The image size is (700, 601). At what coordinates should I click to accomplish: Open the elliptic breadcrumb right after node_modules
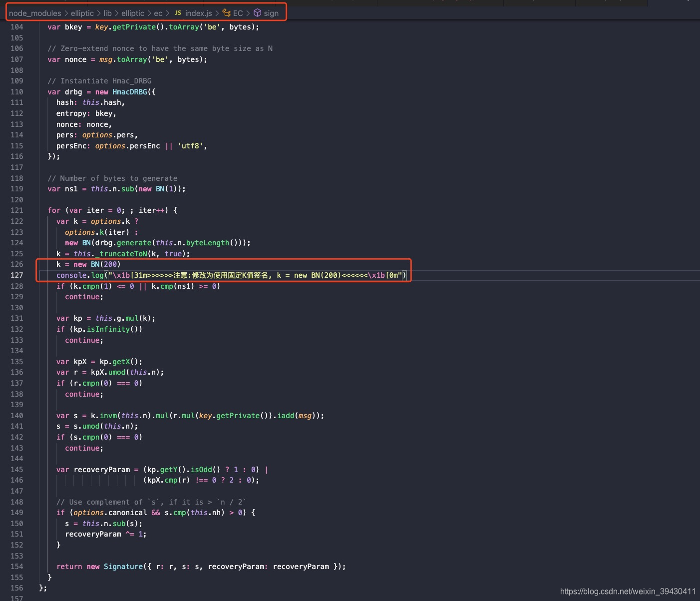[82, 13]
